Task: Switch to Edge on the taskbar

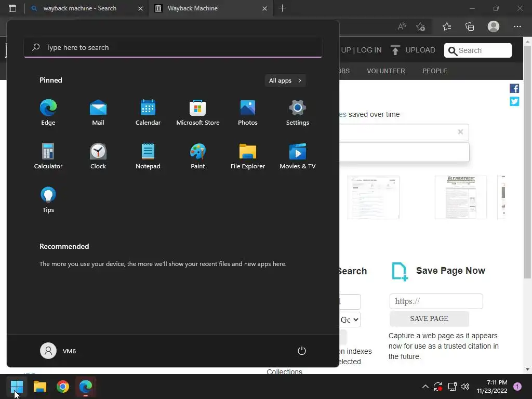Action: [x=86, y=387]
